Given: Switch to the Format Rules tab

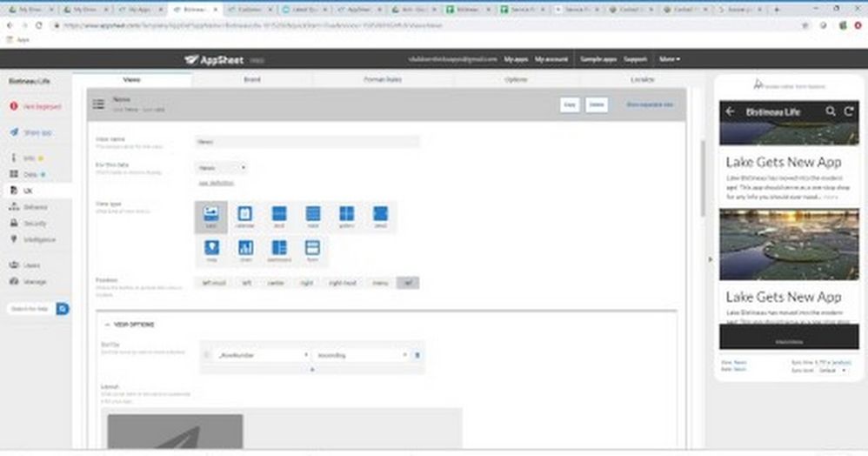Looking at the screenshot, I should (x=383, y=80).
